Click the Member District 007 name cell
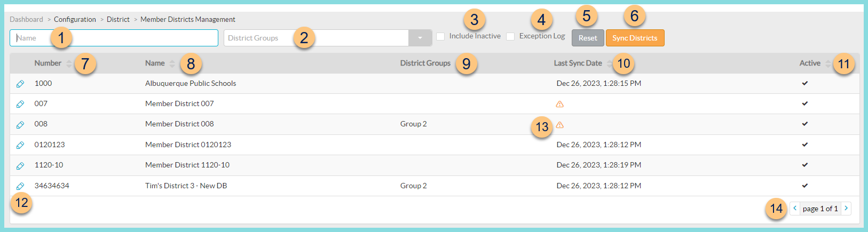The image size is (868, 232). [179, 103]
